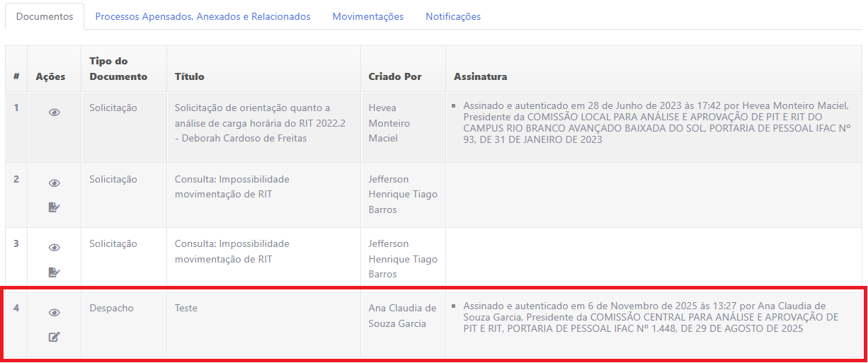The image size is (868, 363).
Task: Go to the Notificações tab
Action: [x=452, y=16]
